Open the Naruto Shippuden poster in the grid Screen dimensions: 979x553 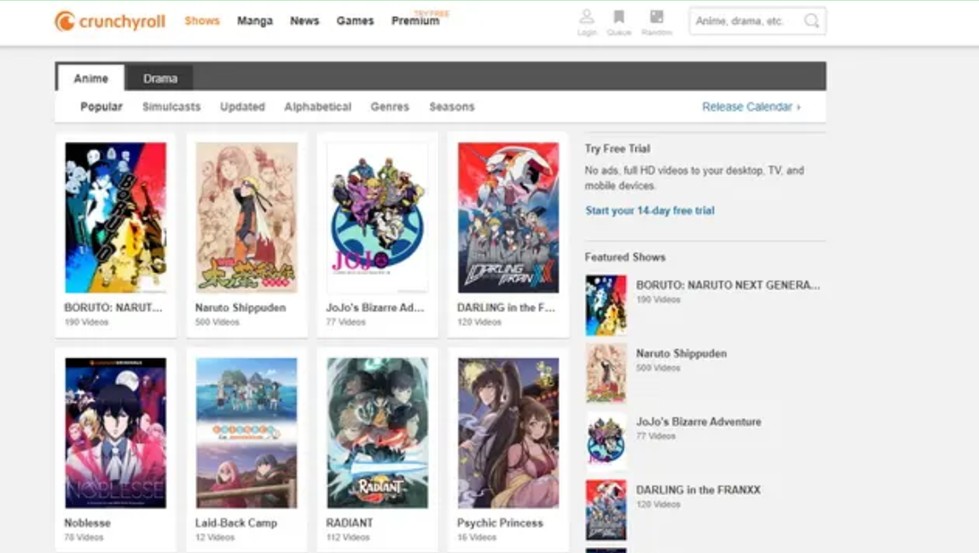247,217
